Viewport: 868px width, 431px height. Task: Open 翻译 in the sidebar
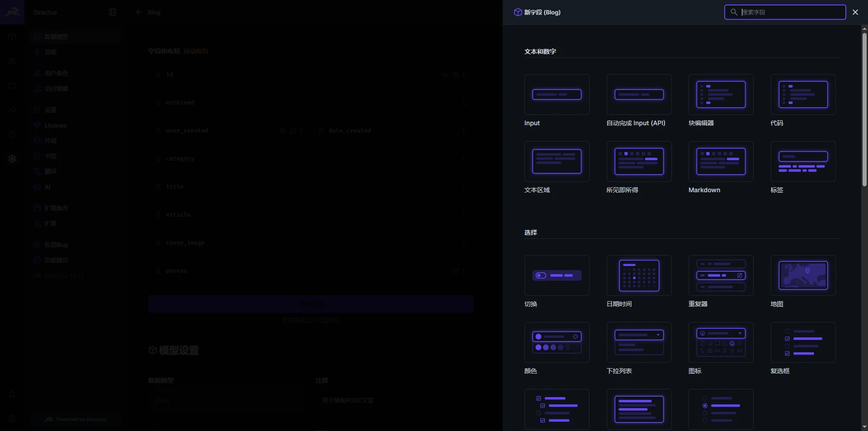tap(75, 171)
